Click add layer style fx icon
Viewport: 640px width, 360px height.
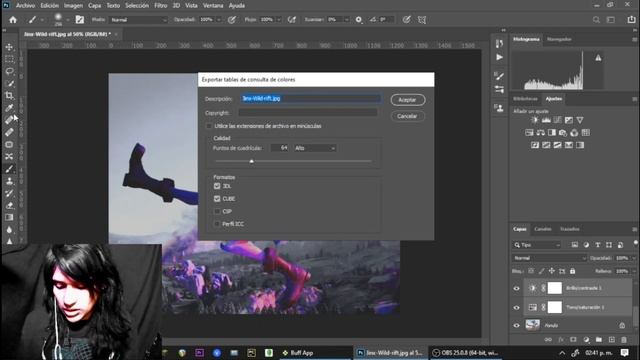coord(561,340)
